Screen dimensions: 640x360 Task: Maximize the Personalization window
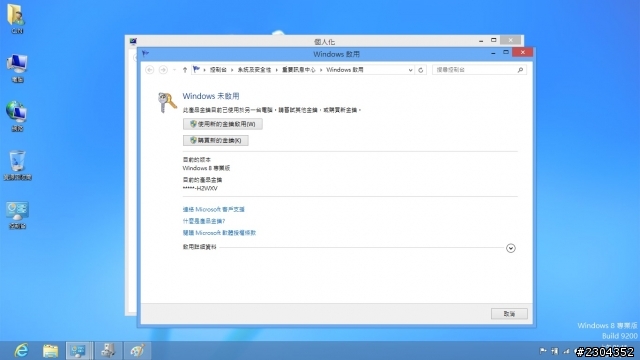[x=493, y=40]
